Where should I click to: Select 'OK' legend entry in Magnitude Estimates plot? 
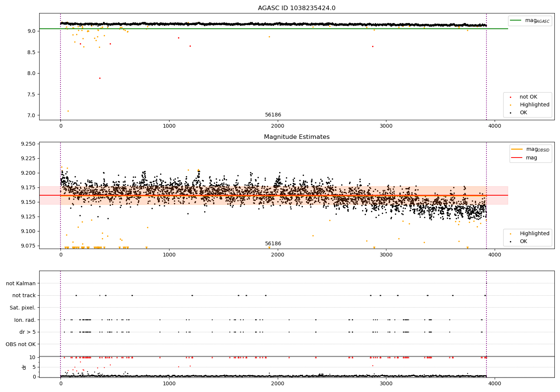(x=523, y=242)
